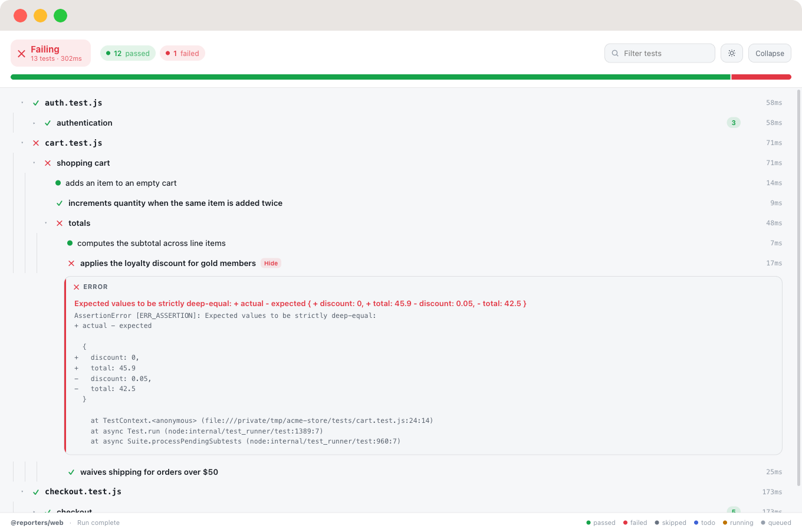Click red X of loyalty discount test
802x532 pixels.
click(x=71, y=263)
